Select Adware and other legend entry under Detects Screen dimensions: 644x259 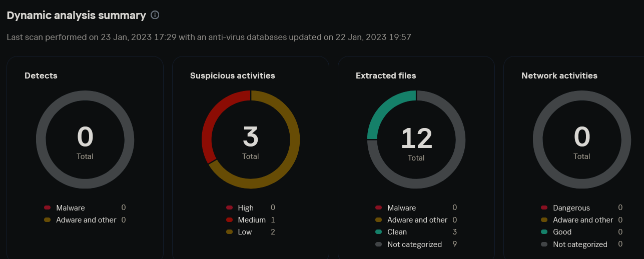(x=86, y=220)
